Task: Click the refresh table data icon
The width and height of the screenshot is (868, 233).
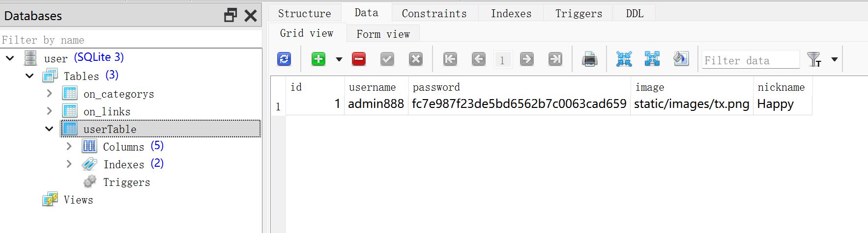Action: click(x=284, y=59)
